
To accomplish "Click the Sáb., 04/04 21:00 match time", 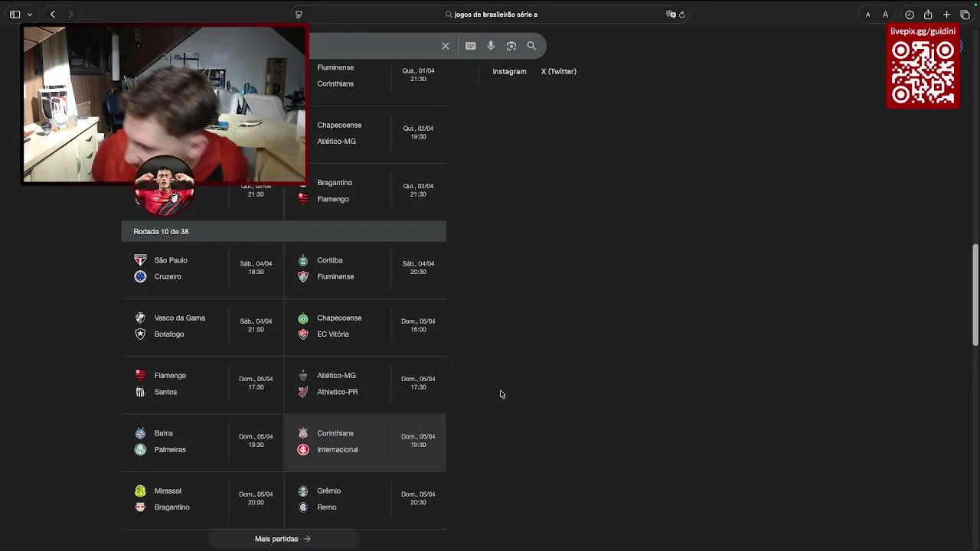I will coord(256,325).
